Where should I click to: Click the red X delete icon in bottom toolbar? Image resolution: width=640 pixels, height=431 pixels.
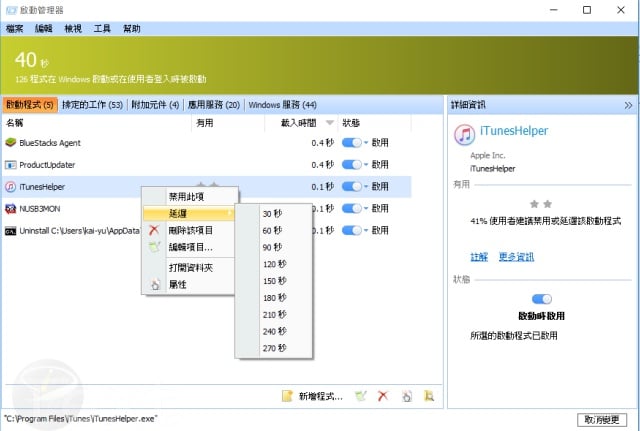(x=382, y=397)
